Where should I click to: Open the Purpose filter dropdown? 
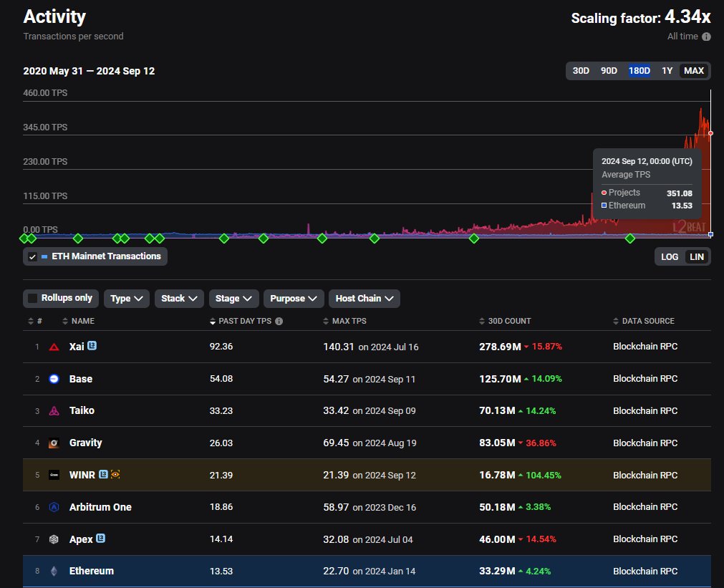coord(294,299)
